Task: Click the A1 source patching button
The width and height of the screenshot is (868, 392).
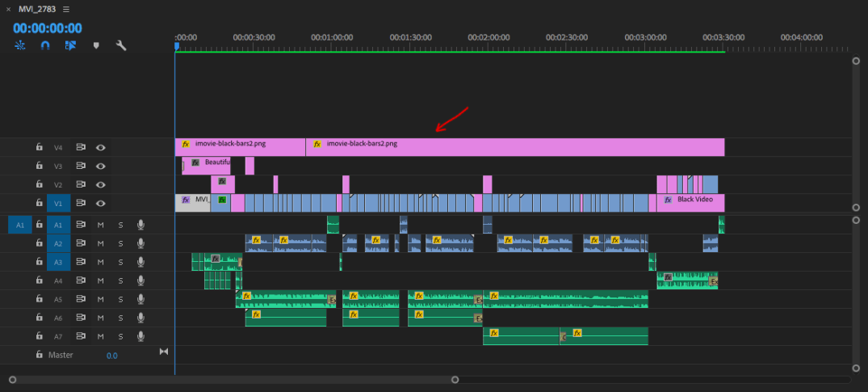Action: pos(20,225)
